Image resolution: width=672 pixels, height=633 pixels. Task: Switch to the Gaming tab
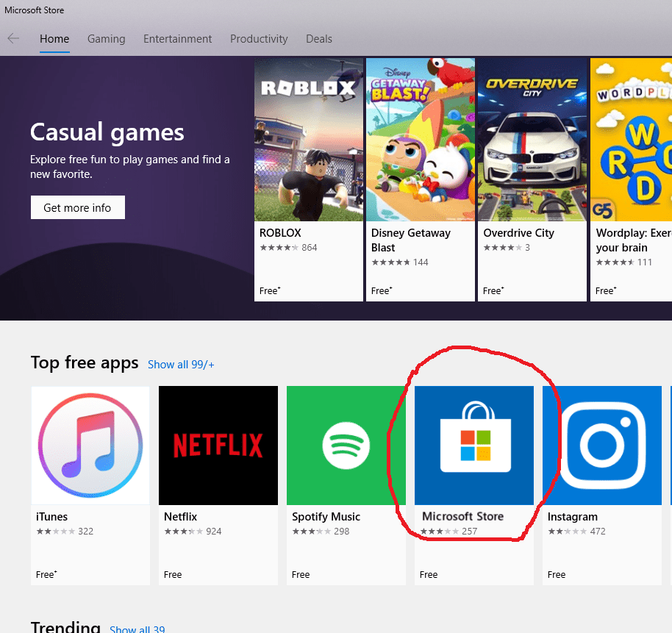[107, 39]
